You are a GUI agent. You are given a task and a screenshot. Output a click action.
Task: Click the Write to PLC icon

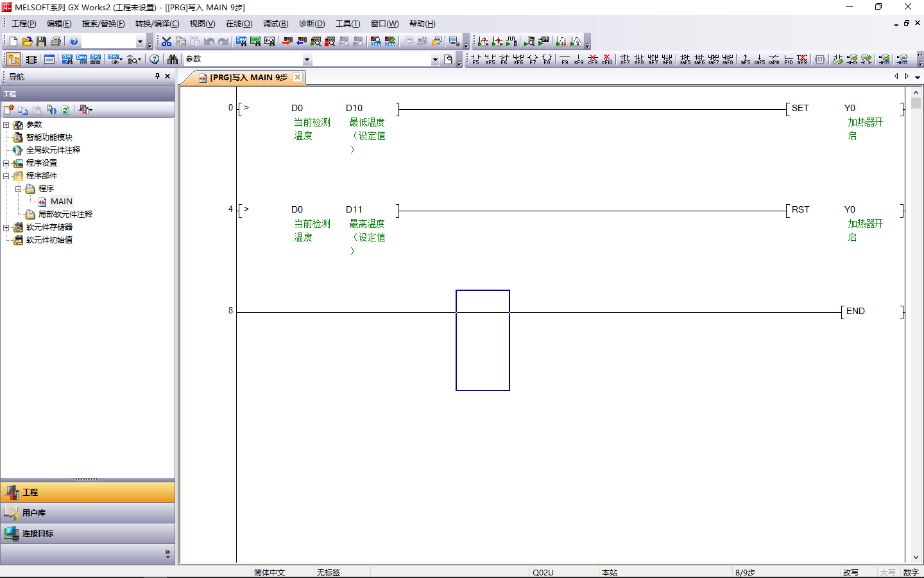point(287,42)
